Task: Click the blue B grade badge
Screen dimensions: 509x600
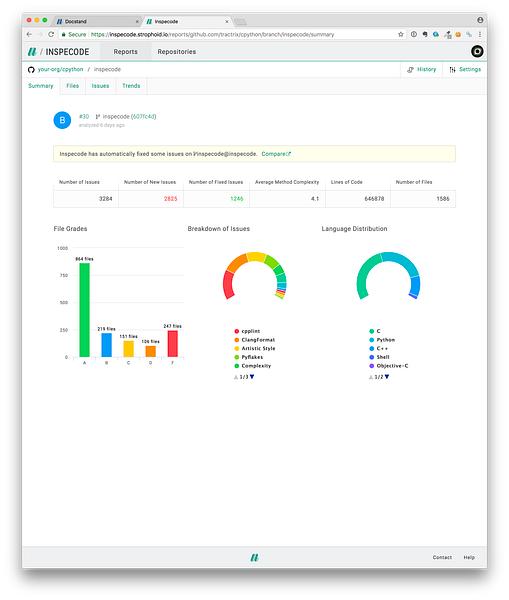Action: pyautogui.click(x=62, y=120)
